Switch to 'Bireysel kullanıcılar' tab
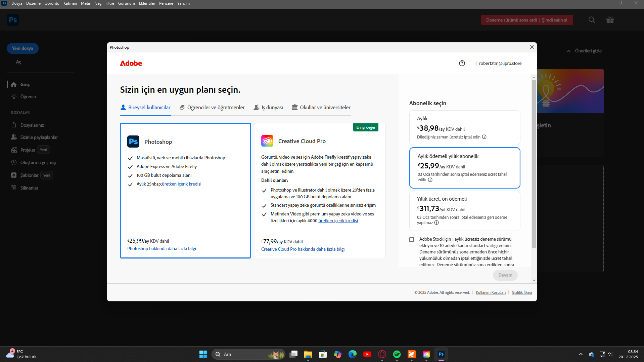Image resolution: width=644 pixels, height=362 pixels. 146,108
